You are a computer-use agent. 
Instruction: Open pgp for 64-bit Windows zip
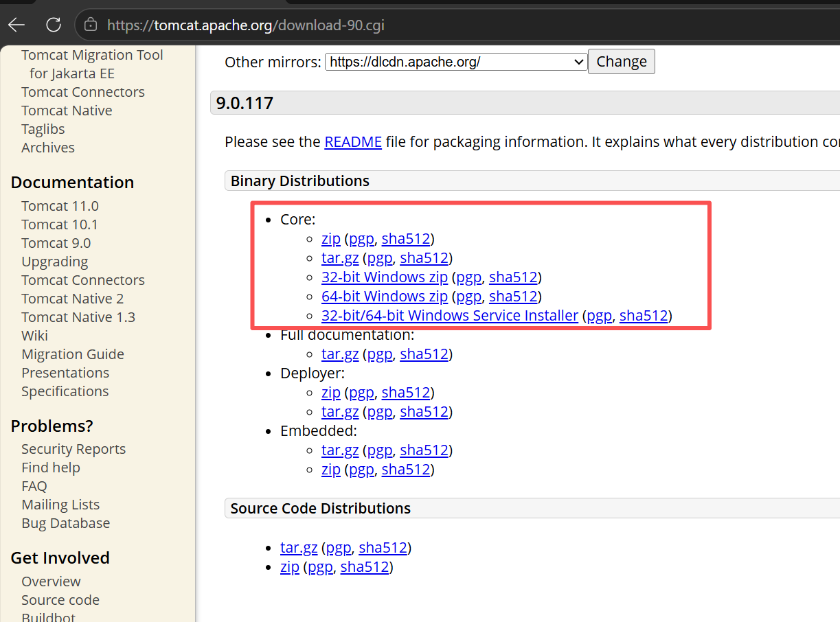click(469, 297)
